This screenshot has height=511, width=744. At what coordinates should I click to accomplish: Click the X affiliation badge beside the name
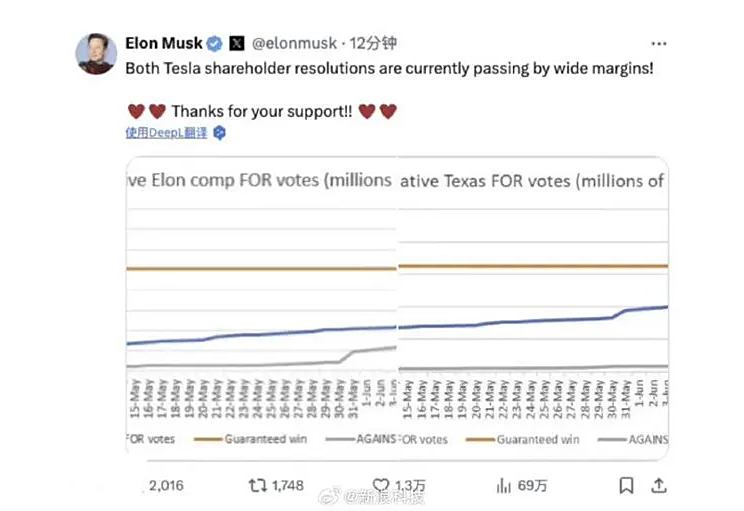236,43
